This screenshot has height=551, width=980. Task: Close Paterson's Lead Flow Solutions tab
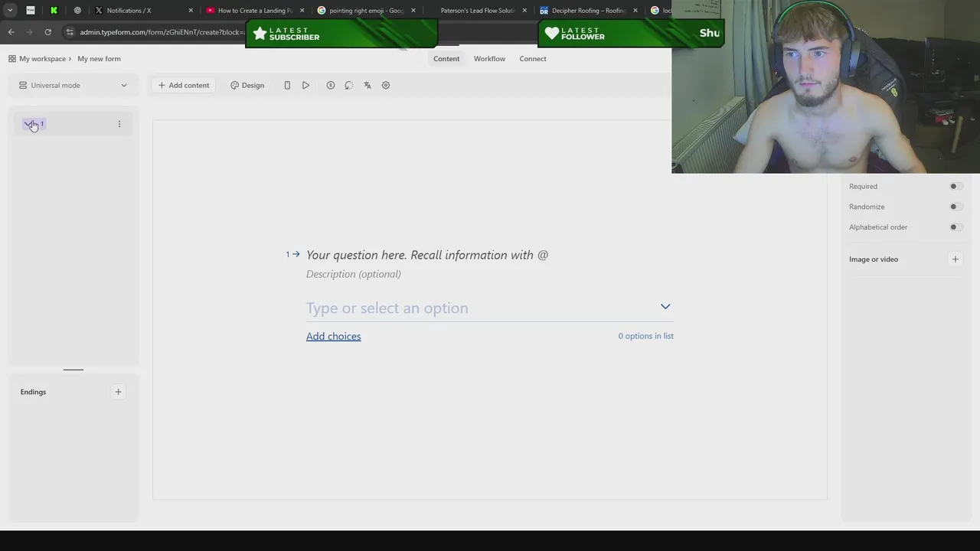click(524, 11)
